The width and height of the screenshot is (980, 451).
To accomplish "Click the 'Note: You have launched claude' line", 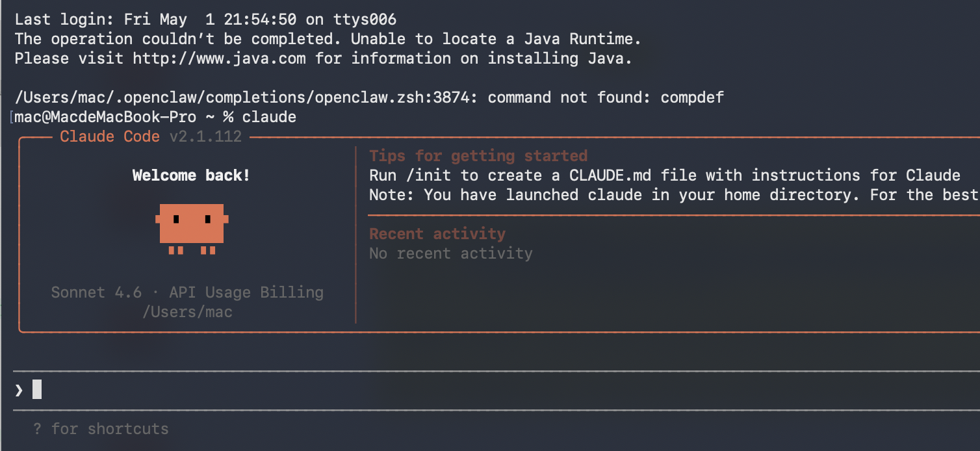I will 675,195.
